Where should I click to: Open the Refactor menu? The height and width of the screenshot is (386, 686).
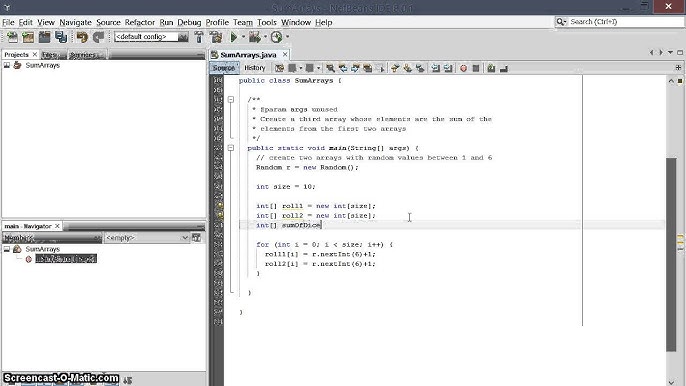pos(140,22)
